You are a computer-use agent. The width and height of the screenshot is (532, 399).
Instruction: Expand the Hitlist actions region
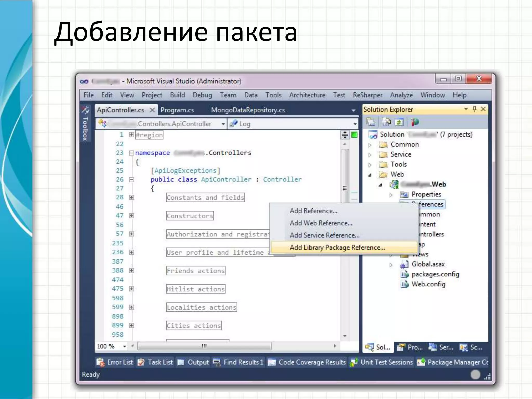(x=131, y=289)
